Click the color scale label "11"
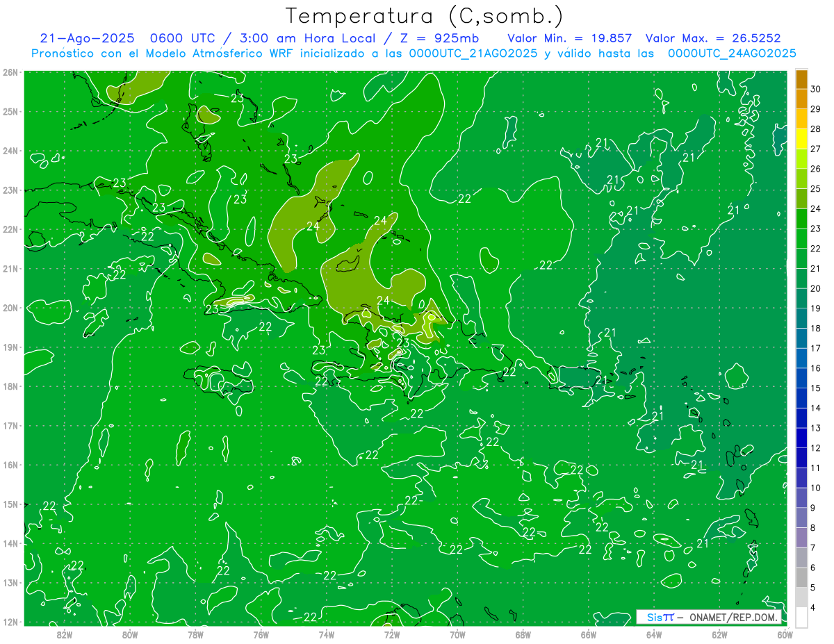Screen dimensions: 834x644 pyautogui.click(x=816, y=468)
